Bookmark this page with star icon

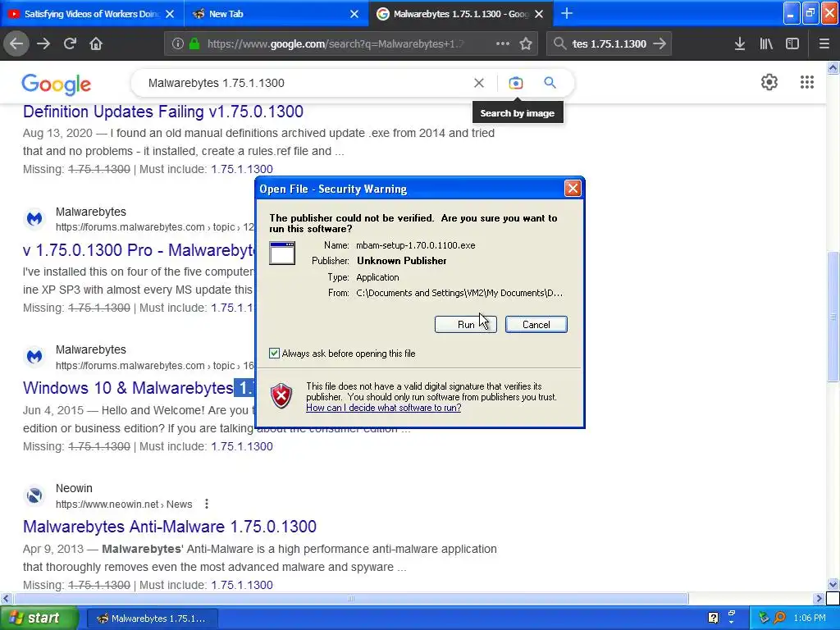(526, 44)
